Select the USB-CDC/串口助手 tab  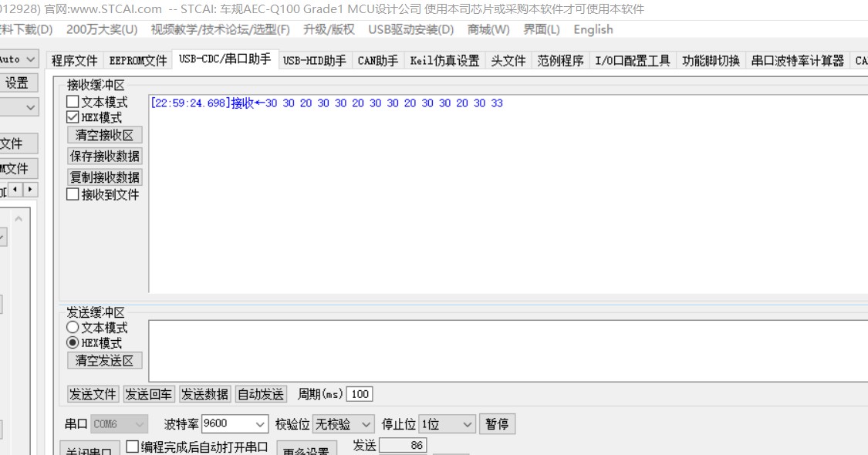pyautogui.click(x=225, y=59)
